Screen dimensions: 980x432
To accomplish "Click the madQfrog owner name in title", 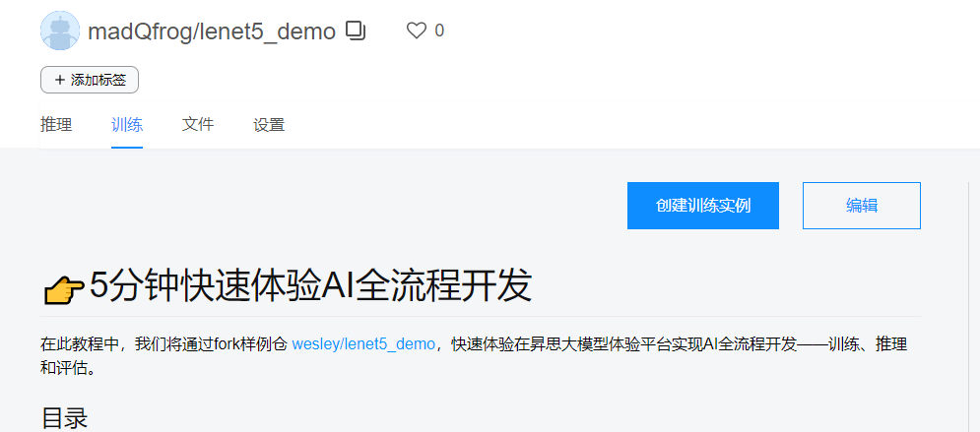I will pos(139,31).
